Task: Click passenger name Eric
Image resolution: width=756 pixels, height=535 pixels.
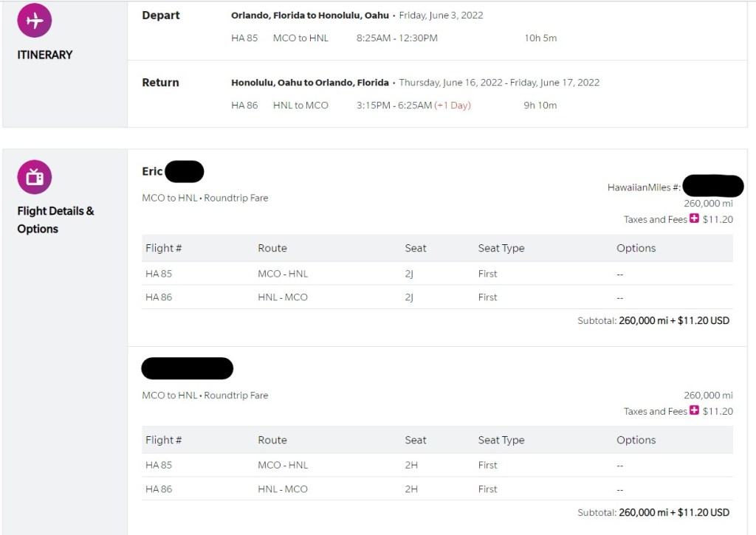Action: point(152,171)
